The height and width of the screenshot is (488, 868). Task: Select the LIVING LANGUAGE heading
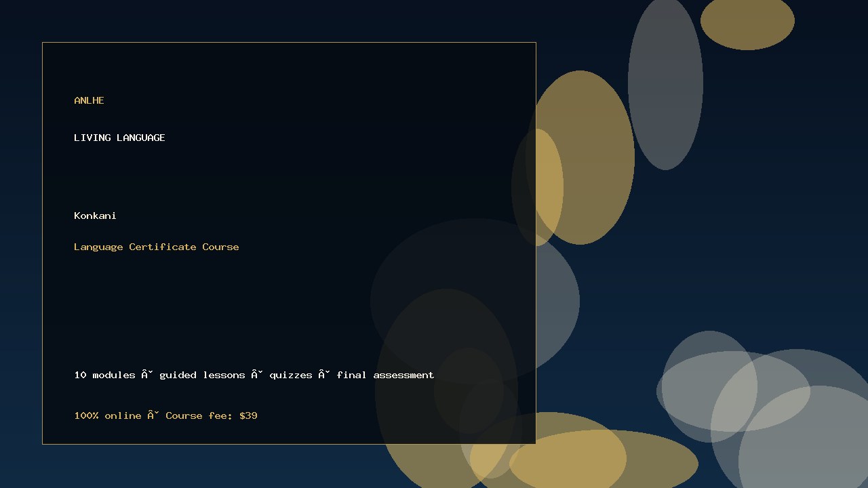(x=119, y=138)
